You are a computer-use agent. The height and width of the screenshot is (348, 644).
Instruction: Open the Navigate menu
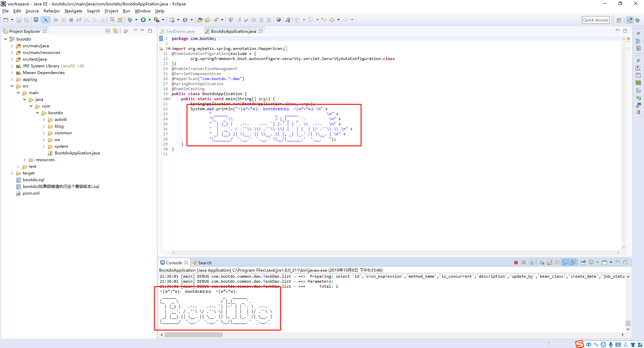[73, 11]
